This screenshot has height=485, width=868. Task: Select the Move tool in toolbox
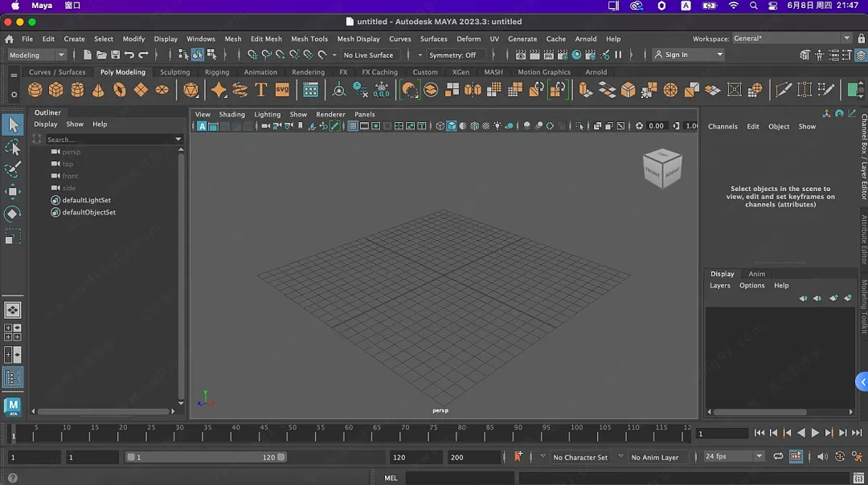[x=13, y=192]
